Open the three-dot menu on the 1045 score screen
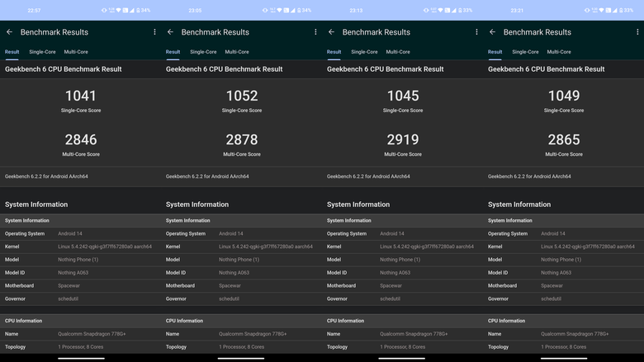The width and height of the screenshot is (644, 362). coord(476,32)
